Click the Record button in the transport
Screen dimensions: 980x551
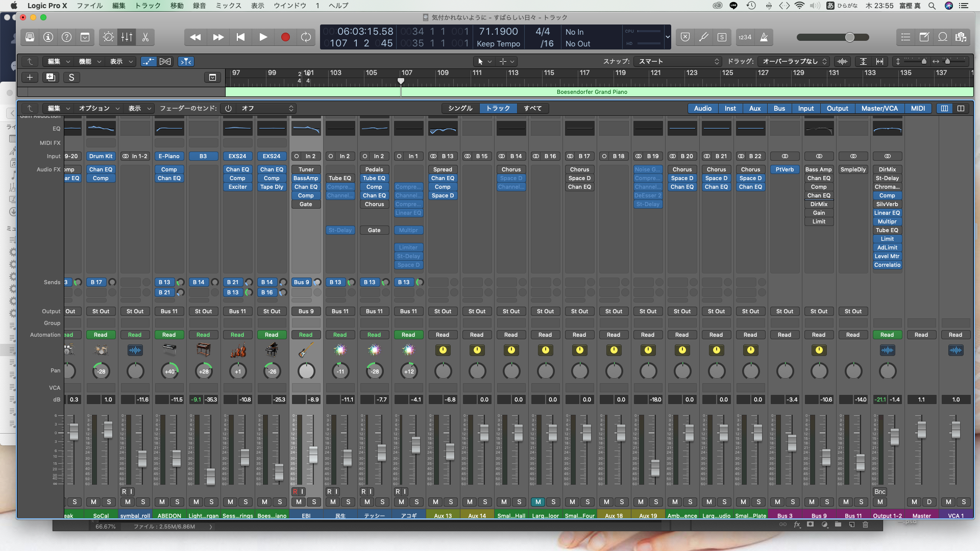coord(285,37)
